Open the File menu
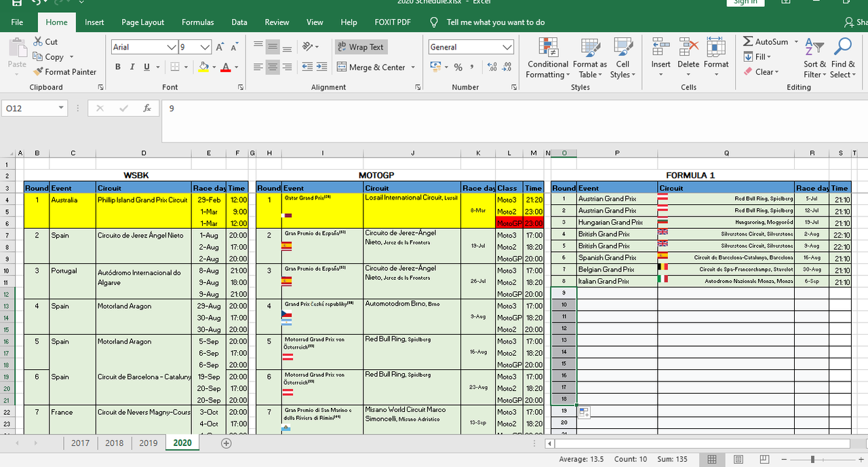 [x=17, y=22]
